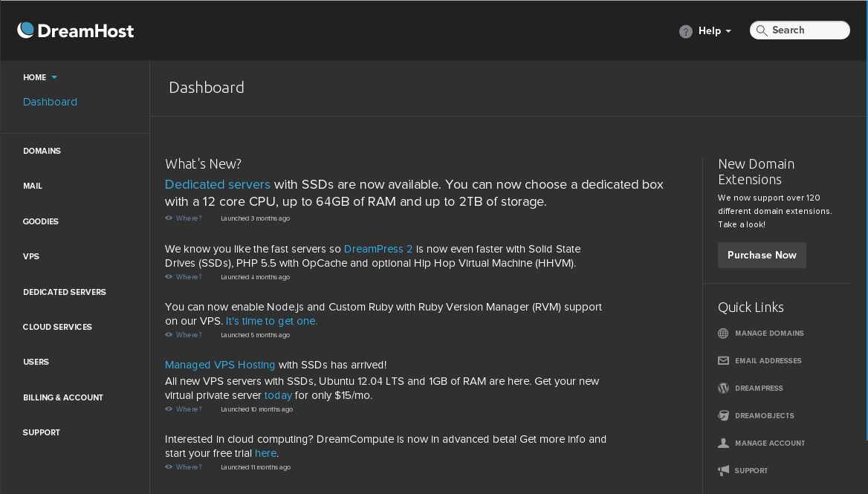The width and height of the screenshot is (868, 494).
Task: Click the DREAMPRESS quick link text
Action: [759, 389]
